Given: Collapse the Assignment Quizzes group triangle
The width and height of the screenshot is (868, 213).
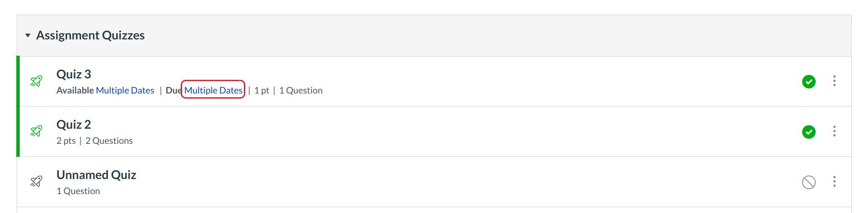Looking at the screenshot, I should pos(28,36).
